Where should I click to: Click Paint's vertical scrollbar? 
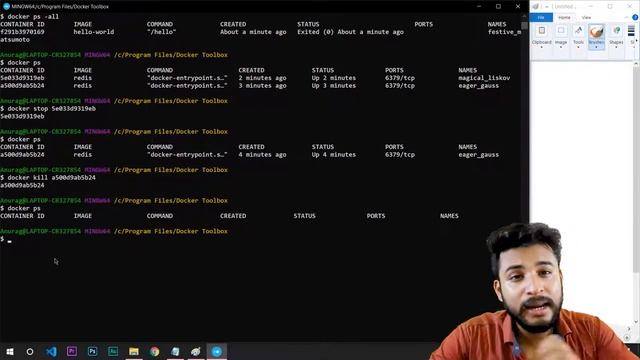click(636, 192)
